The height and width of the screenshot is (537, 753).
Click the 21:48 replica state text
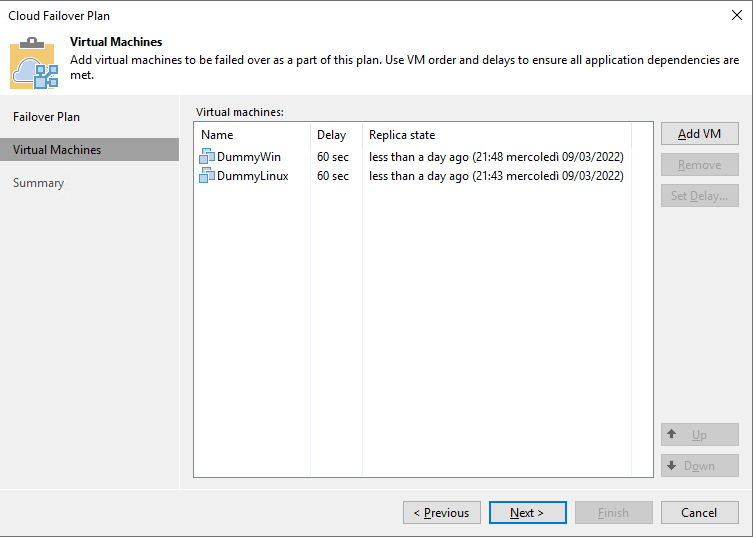(496, 157)
